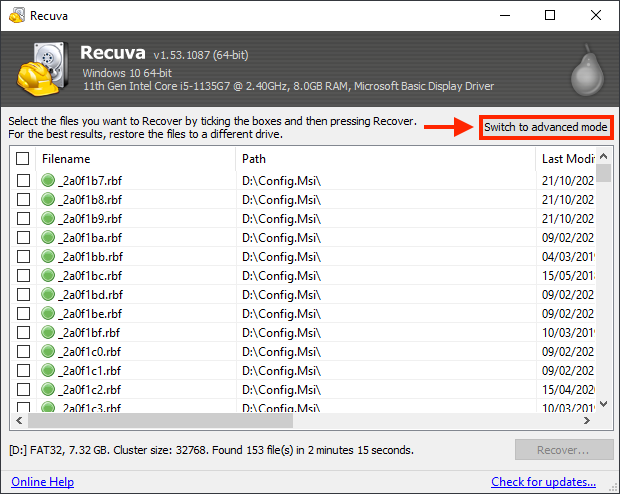
Task: Close the Recuva window
Action: coord(596,15)
